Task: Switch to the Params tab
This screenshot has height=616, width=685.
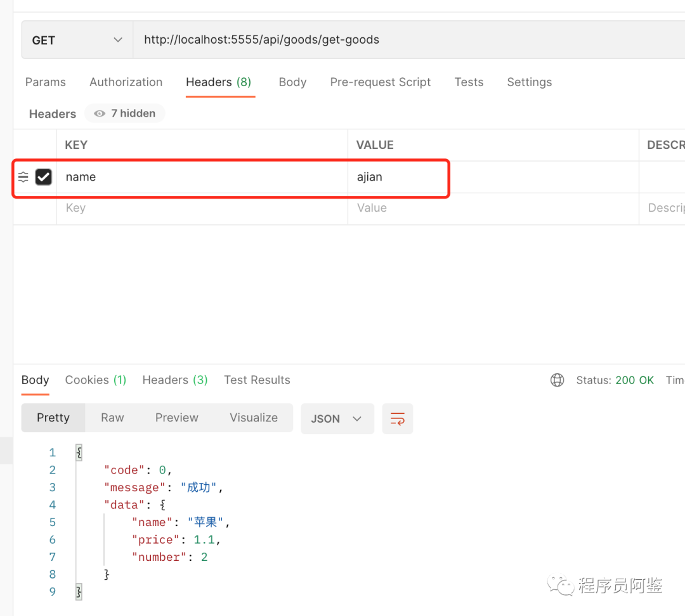Action: click(x=46, y=82)
